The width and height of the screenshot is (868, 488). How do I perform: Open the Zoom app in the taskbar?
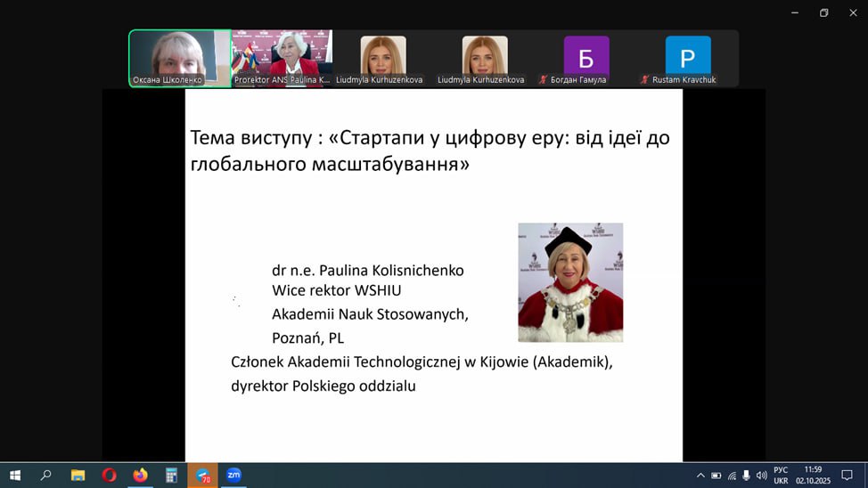point(233,475)
